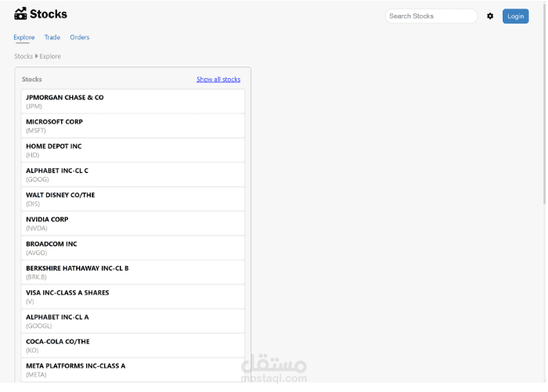This screenshot has width=548, height=392.
Task: Select the JPMORGAN CHASE & CO row
Action: click(x=133, y=101)
